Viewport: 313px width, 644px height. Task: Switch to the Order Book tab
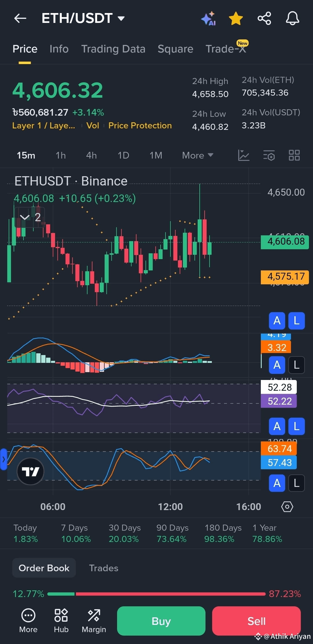click(44, 568)
